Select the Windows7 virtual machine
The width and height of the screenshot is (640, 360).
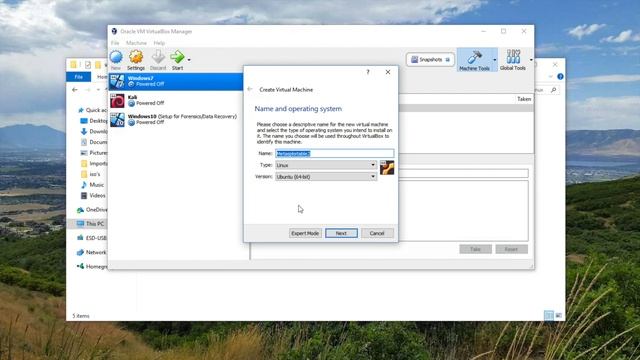coord(176,81)
